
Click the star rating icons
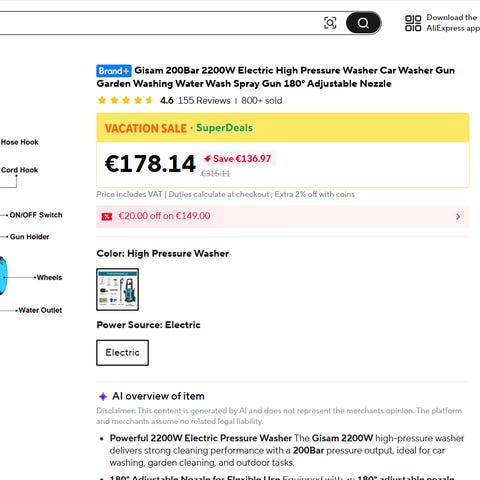(x=125, y=100)
